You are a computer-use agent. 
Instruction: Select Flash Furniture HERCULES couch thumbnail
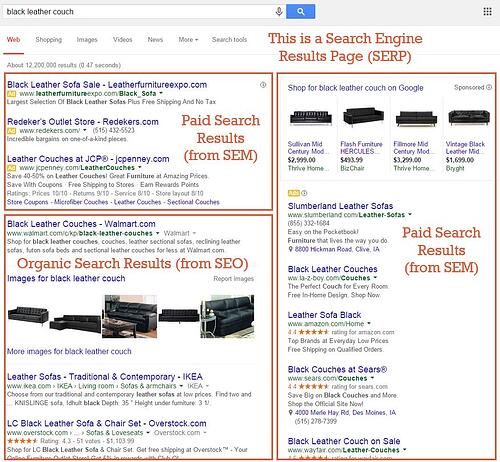(363, 117)
